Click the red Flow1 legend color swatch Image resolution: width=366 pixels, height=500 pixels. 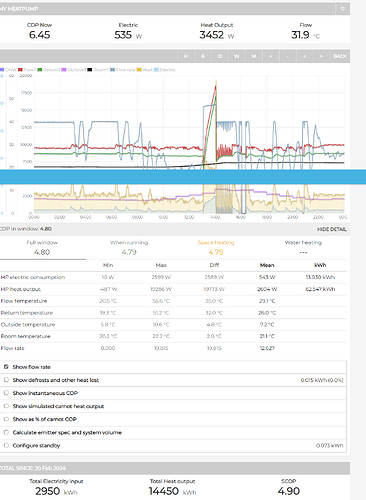(x=20, y=70)
